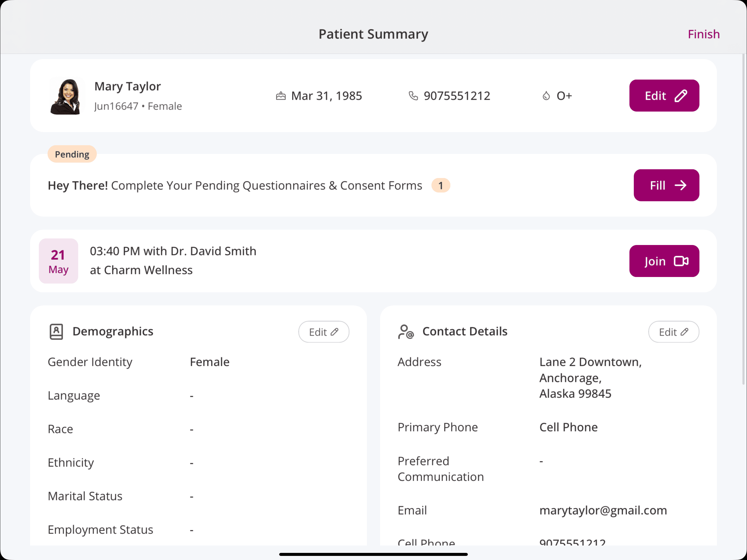The height and width of the screenshot is (560, 747).
Task: Click the vertical scrollbar on right edge
Action: point(743,220)
